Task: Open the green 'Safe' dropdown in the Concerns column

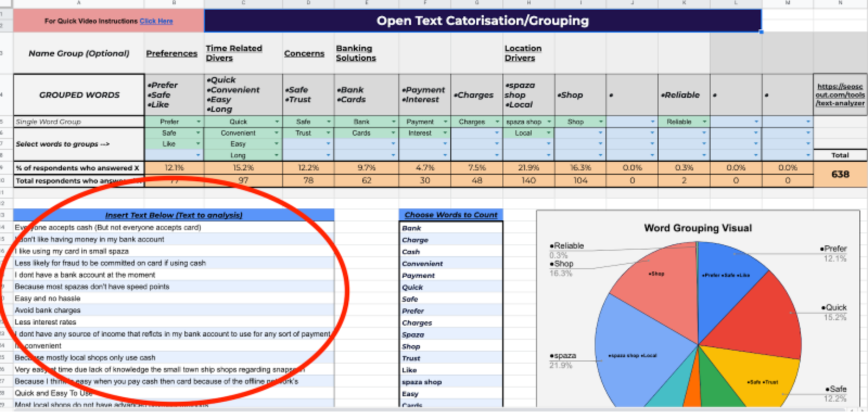Action: tap(308, 122)
